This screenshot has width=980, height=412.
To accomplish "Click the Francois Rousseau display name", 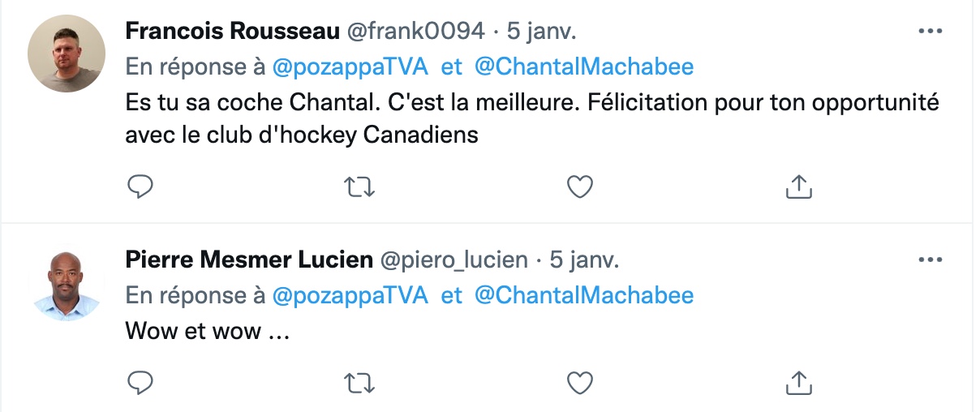I will pyautogui.click(x=231, y=32).
